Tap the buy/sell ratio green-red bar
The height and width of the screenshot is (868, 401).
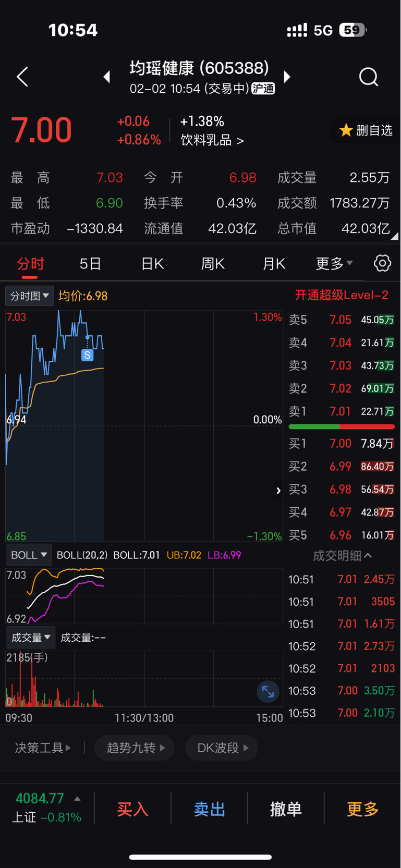342,427
